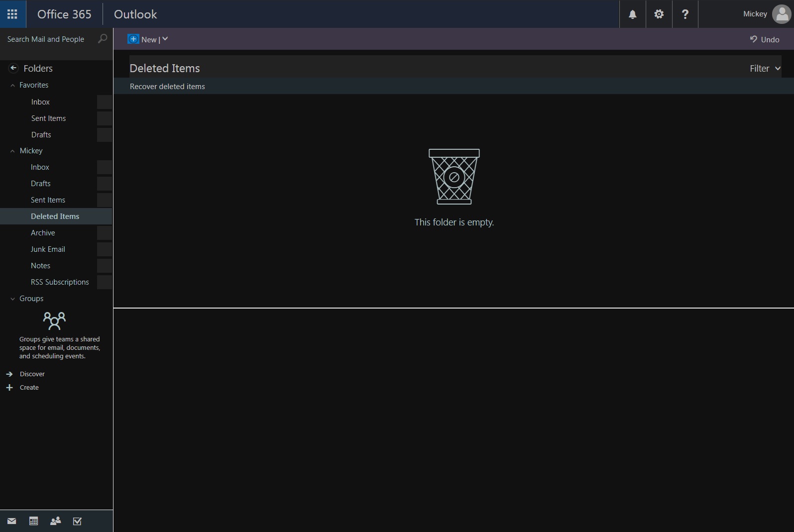The width and height of the screenshot is (794, 532).
Task: Click the help question mark icon
Action: 685,14
